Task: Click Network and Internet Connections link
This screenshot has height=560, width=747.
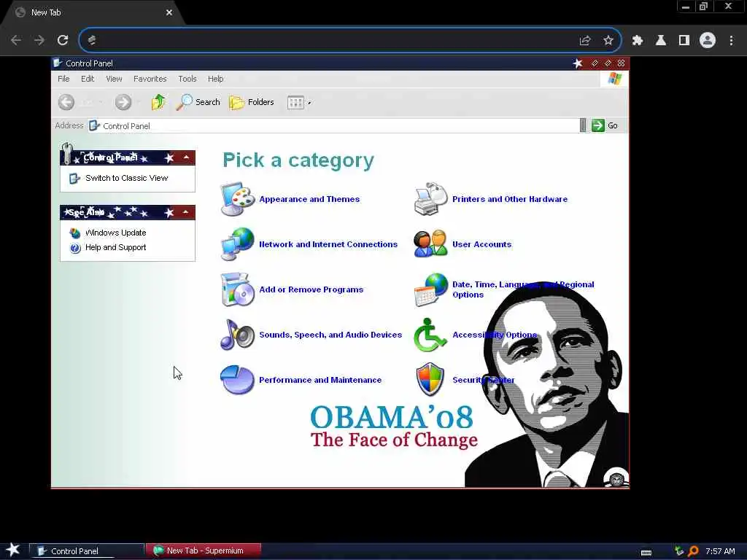Action: (328, 244)
